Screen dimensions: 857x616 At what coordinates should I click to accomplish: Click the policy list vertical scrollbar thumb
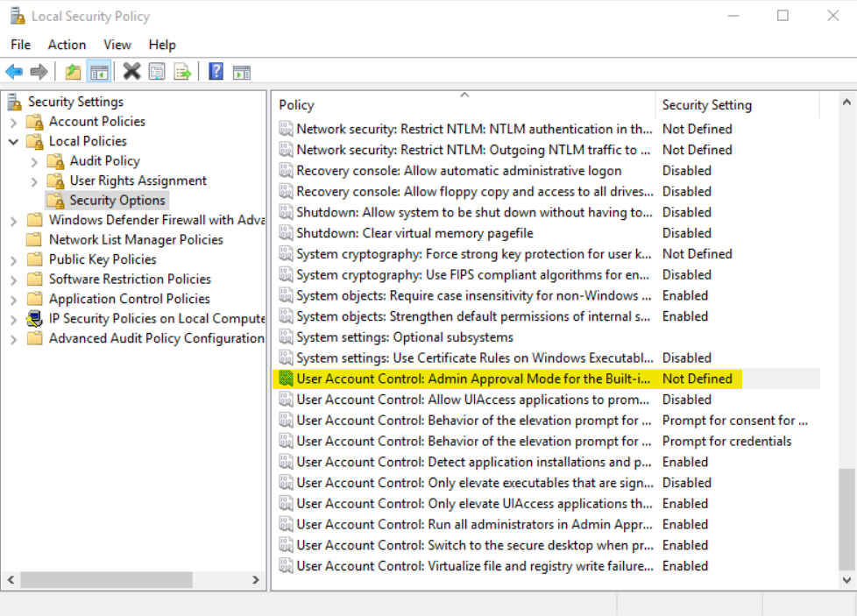tap(846, 519)
